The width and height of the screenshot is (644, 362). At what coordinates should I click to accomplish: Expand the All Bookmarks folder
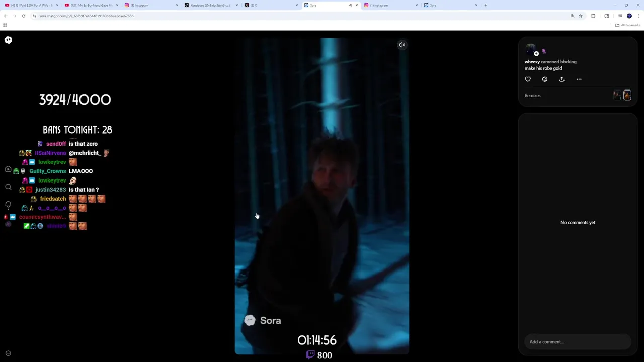(627, 25)
